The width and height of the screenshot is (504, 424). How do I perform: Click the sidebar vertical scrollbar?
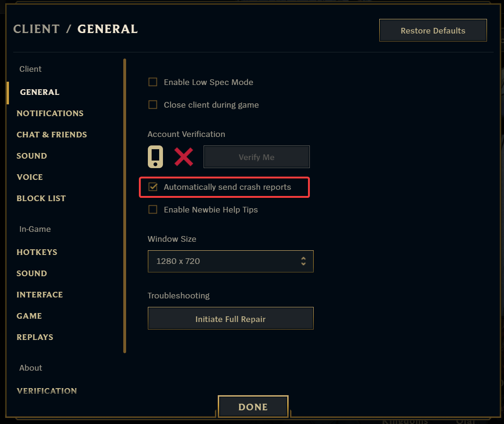click(125, 205)
